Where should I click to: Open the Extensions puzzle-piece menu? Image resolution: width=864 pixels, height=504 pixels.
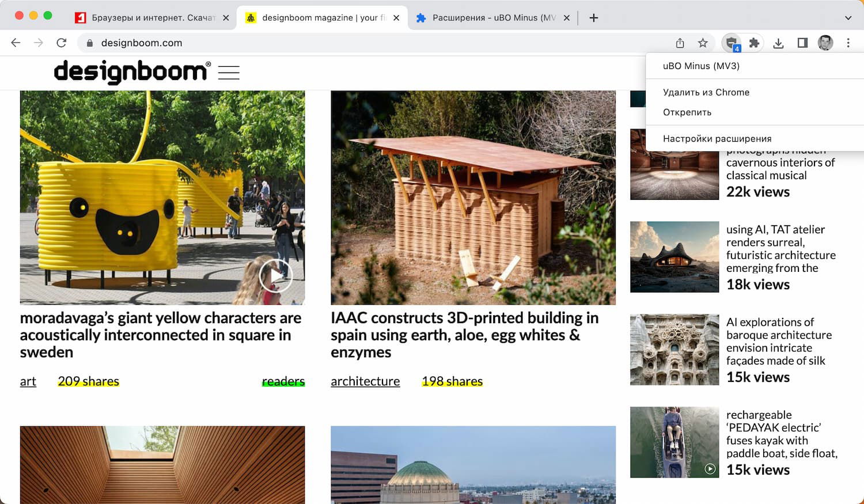click(x=754, y=43)
